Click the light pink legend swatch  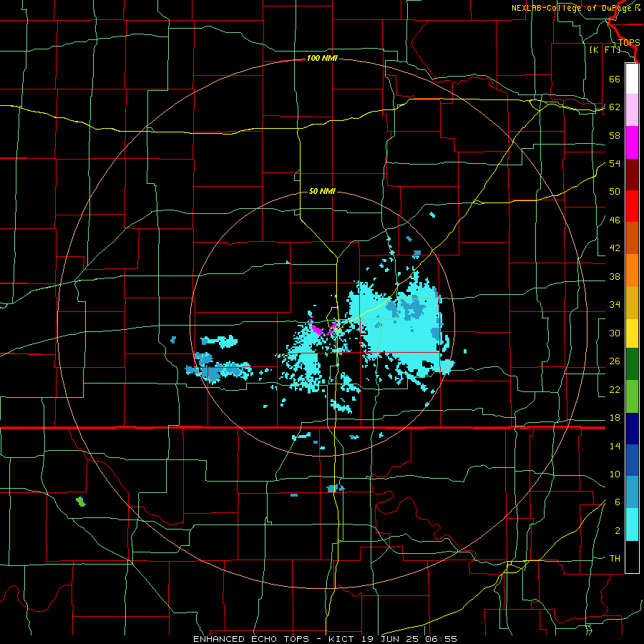632,110
